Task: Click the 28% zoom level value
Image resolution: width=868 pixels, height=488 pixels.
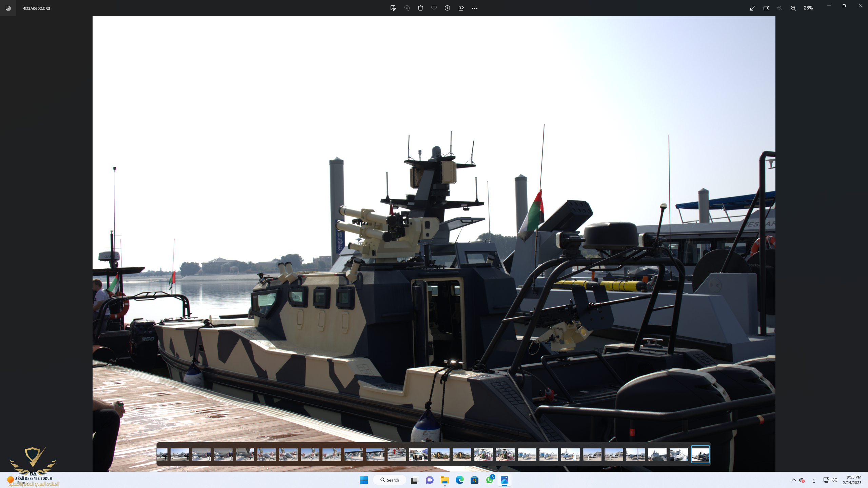Action: (808, 8)
